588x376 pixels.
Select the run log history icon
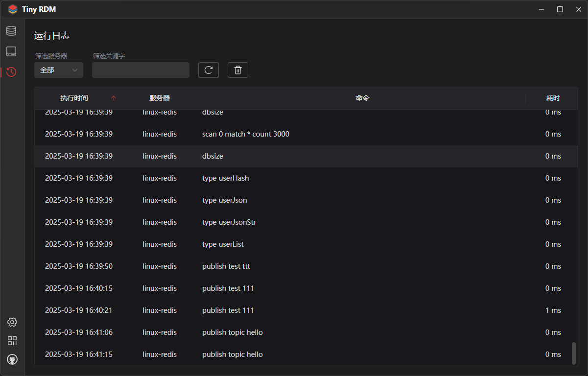tap(11, 72)
